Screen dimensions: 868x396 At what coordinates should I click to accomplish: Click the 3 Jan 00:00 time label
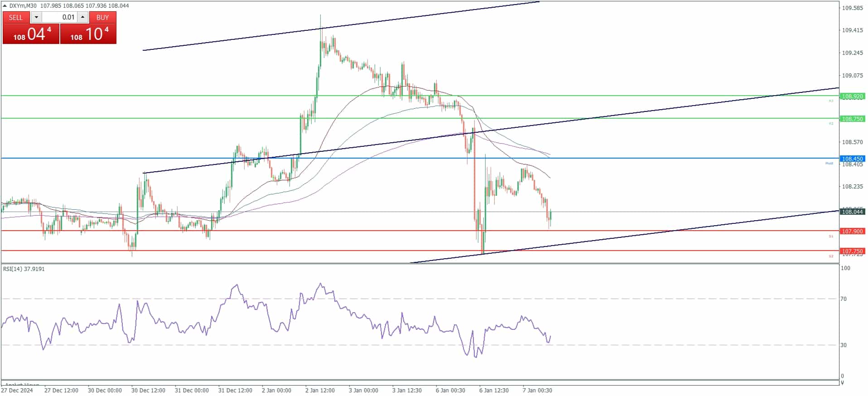point(363,390)
